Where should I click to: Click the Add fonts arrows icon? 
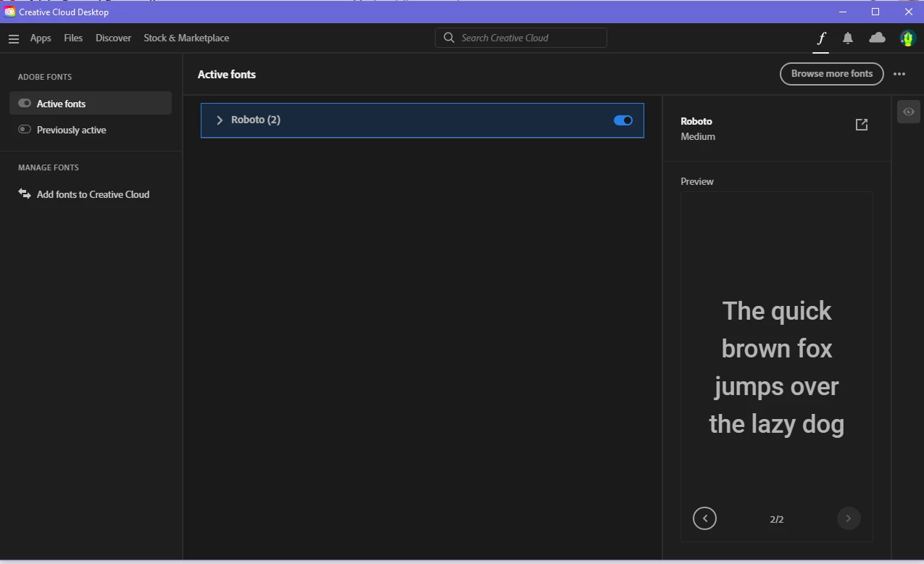click(25, 194)
